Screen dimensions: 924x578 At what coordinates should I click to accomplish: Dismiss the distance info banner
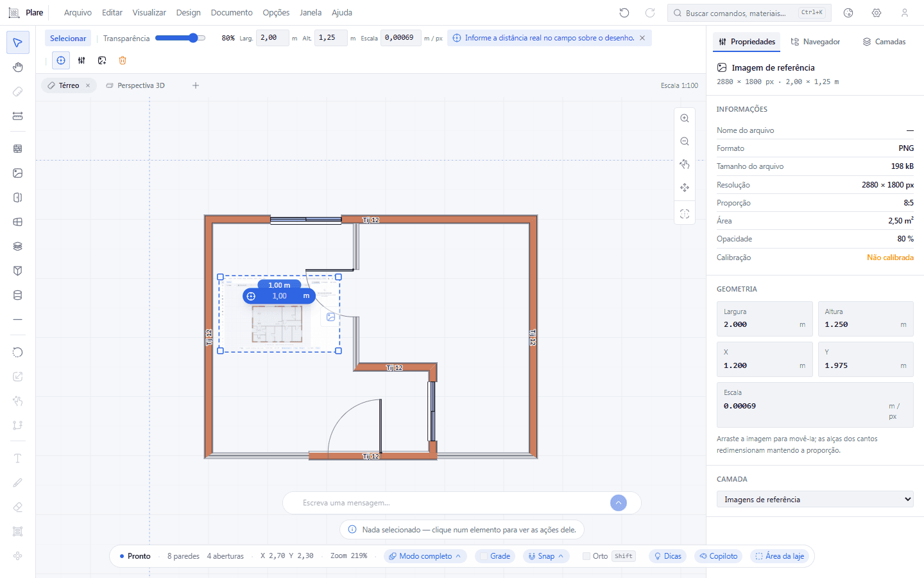642,38
